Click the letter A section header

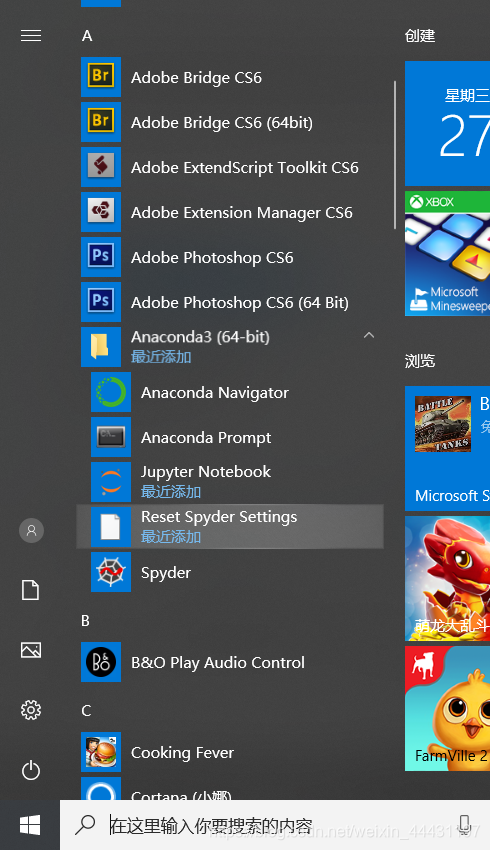click(87, 36)
